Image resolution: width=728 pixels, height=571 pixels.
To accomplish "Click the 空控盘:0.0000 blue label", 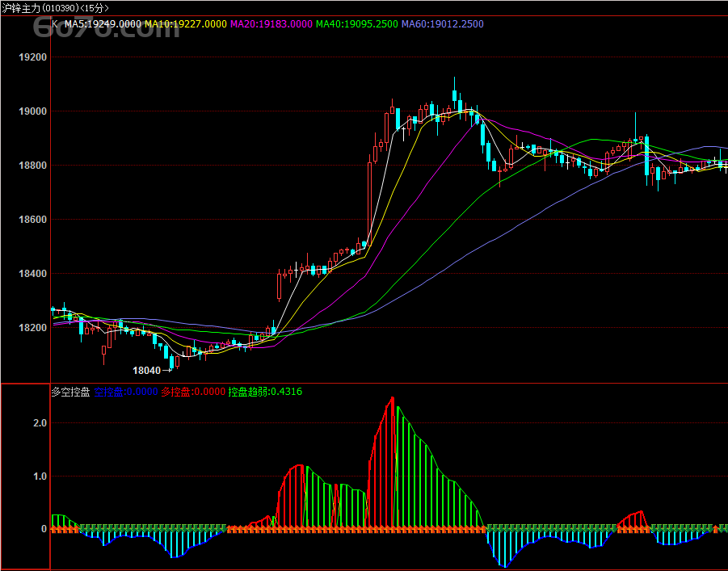I will point(126,392).
